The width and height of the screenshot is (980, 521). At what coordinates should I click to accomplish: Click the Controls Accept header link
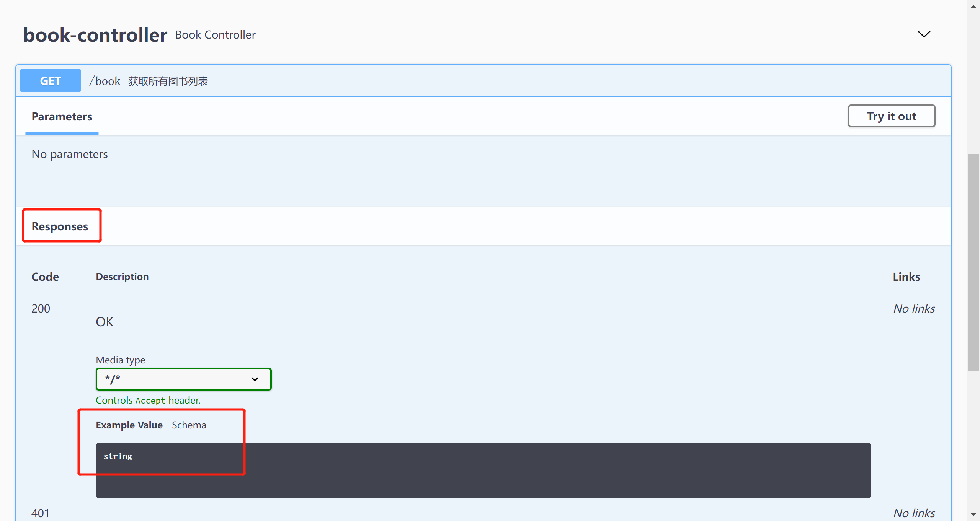pos(147,400)
